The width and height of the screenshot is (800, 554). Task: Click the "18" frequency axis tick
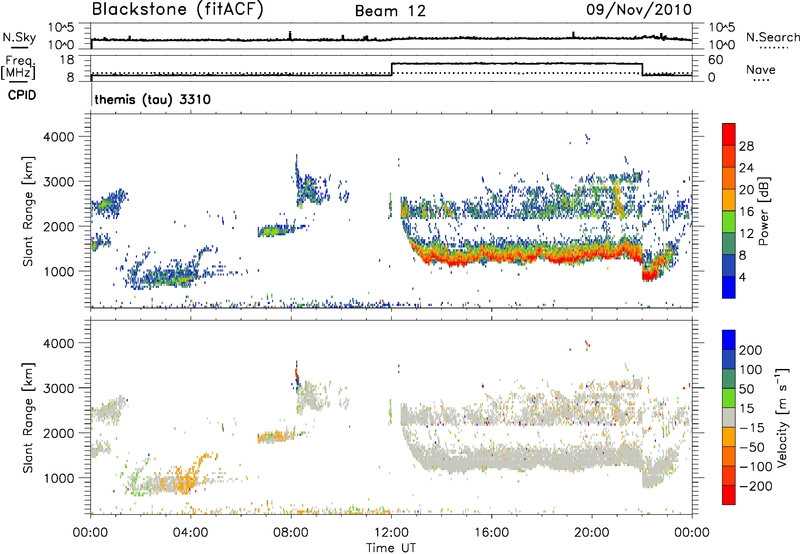pyautogui.click(x=67, y=60)
